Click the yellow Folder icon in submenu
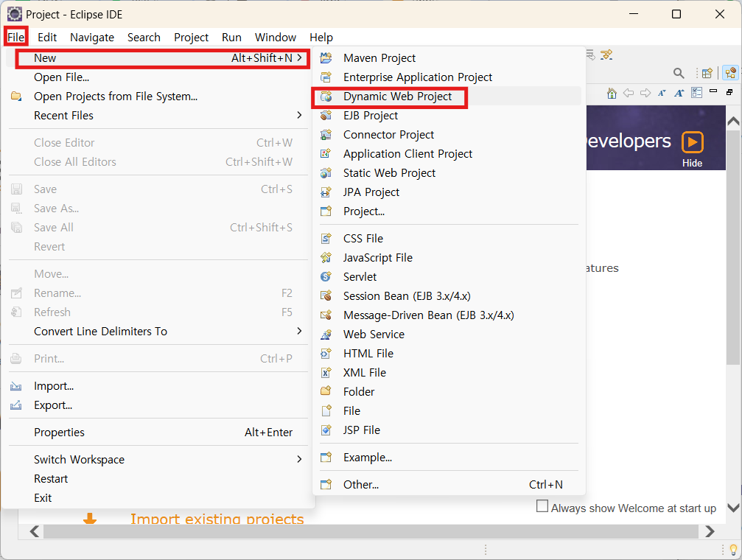The height and width of the screenshot is (560, 742). coord(326,391)
